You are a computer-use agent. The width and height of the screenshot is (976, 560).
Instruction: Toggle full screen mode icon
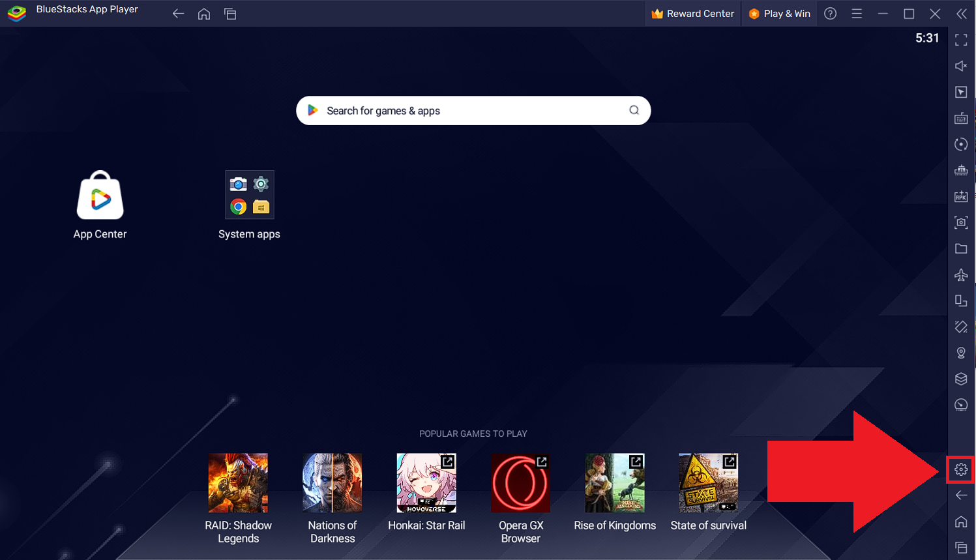[960, 40]
